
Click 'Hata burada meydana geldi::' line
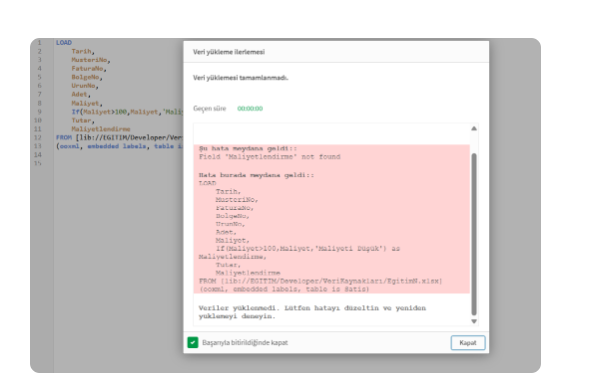(x=256, y=175)
